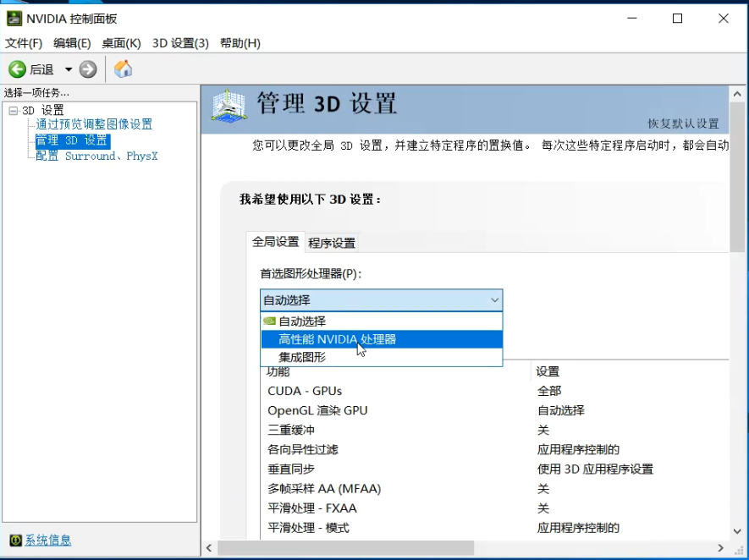Image resolution: width=749 pixels, height=560 pixels.
Task: Click 使用 3D 应用程序设置 value
Action: 595,469
